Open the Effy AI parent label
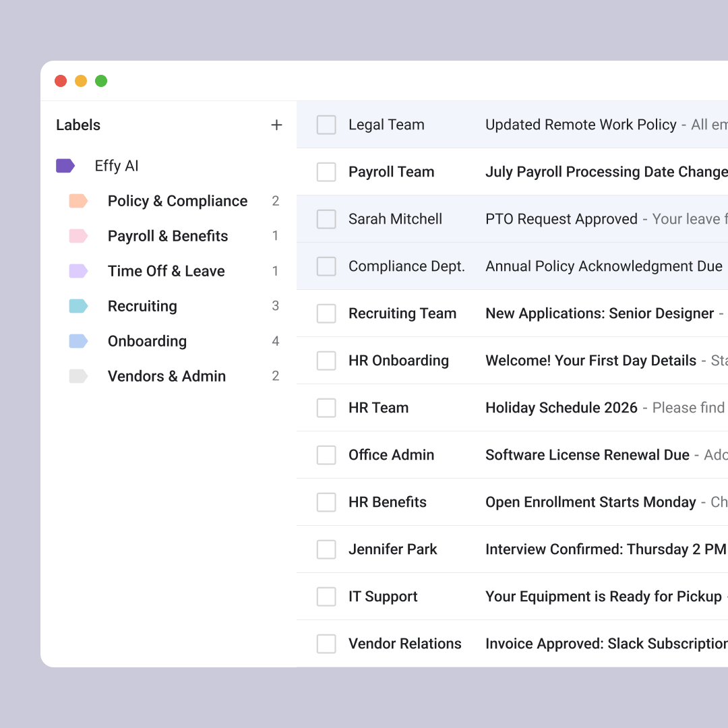The image size is (728, 728). pyautogui.click(x=117, y=166)
